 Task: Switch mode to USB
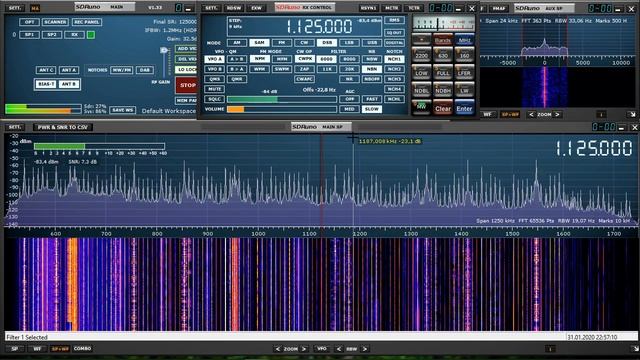pyautogui.click(x=372, y=42)
